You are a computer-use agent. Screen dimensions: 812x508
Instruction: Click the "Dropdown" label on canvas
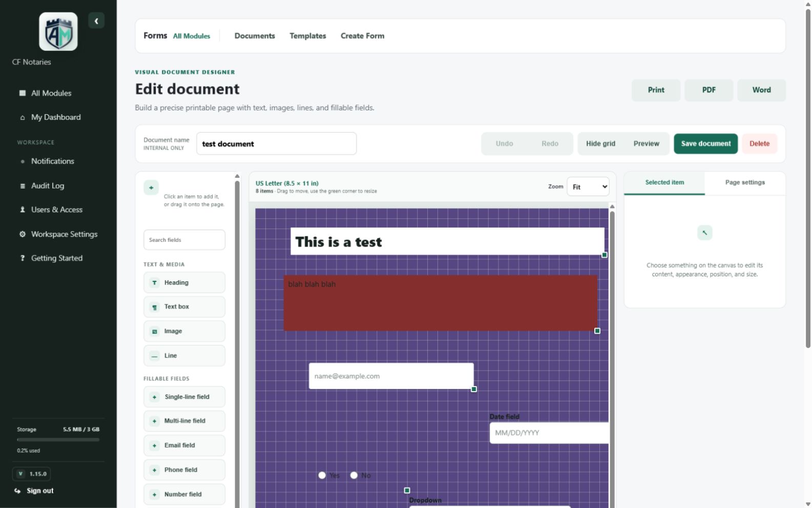[425, 501]
